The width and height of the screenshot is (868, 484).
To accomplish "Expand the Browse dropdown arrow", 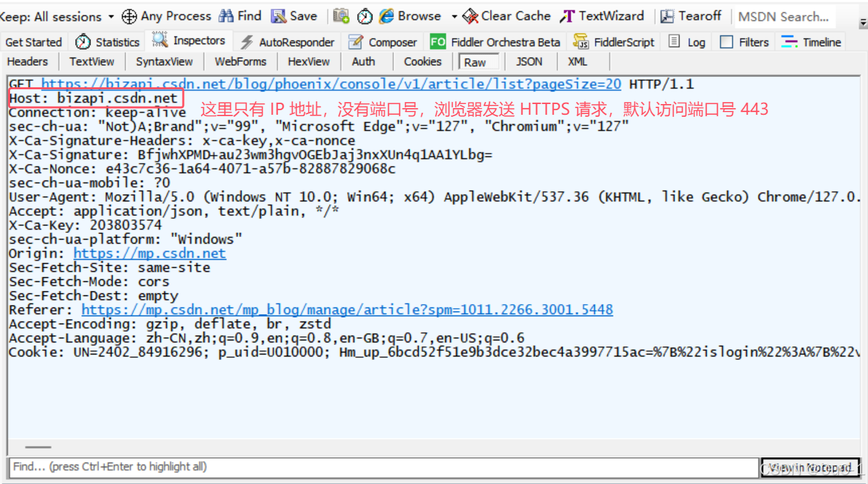I will [x=454, y=17].
